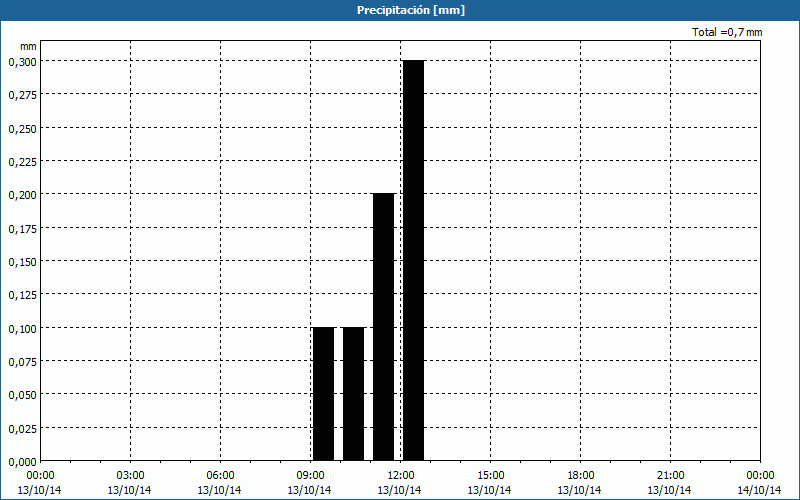Click the 06:00 time axis label
Screen dimensions: 800x500
click(x=220, y=476)
